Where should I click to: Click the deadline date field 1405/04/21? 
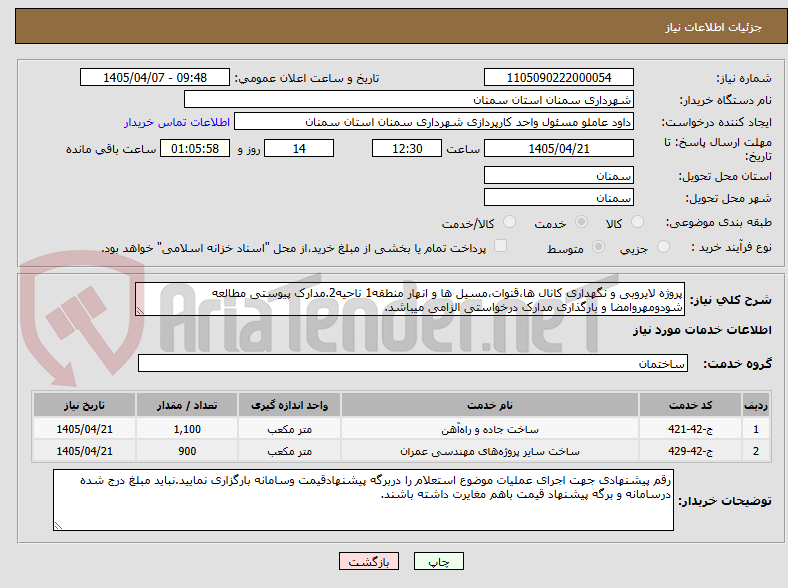[x=558, y=148]
